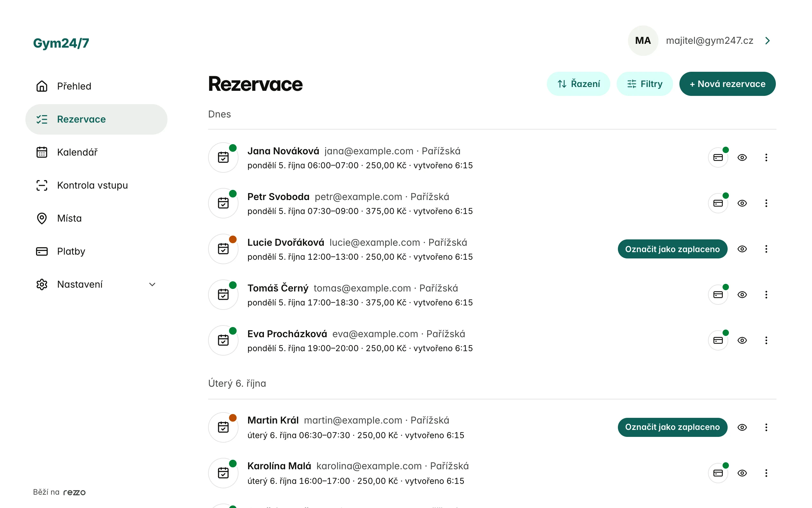Click the reservation calendar icon for Lucie Dvořáková
Viewport: 812px width, 508px height.
(223, 249)
